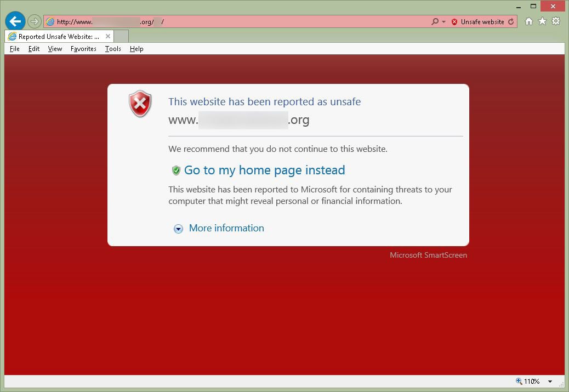This screenshot has height=392, width=569.
Task: Open the View menu
Action: pyautogui.click(x=55, y=49)
